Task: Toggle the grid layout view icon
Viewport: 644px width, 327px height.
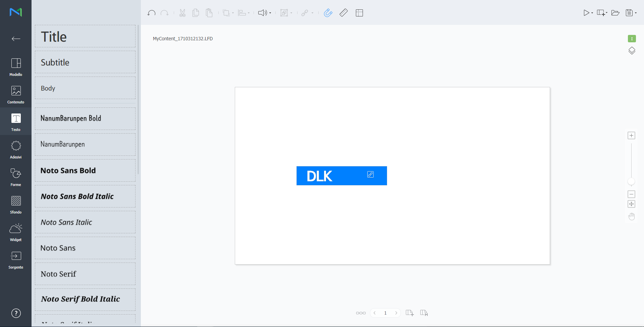Action: coord(359,13)
